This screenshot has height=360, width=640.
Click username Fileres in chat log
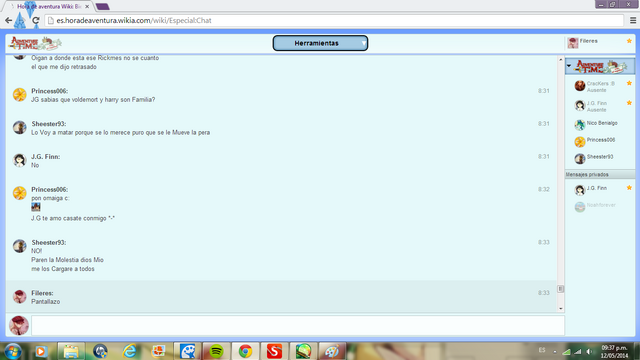(x=42, y=293)
